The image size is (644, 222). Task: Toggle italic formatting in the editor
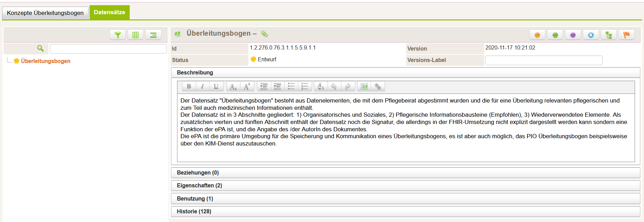click(x=202, y=86)
